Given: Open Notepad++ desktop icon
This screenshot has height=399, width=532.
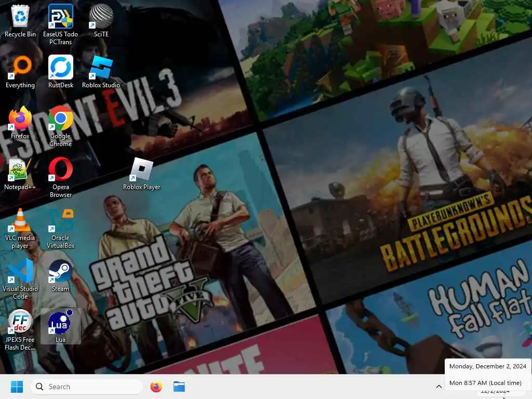Looking at the screenshot, I should [20, 174].
